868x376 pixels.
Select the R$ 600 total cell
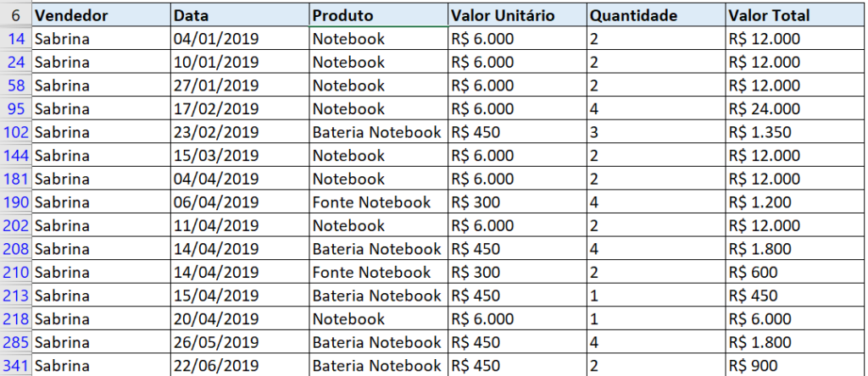(797, 272)
